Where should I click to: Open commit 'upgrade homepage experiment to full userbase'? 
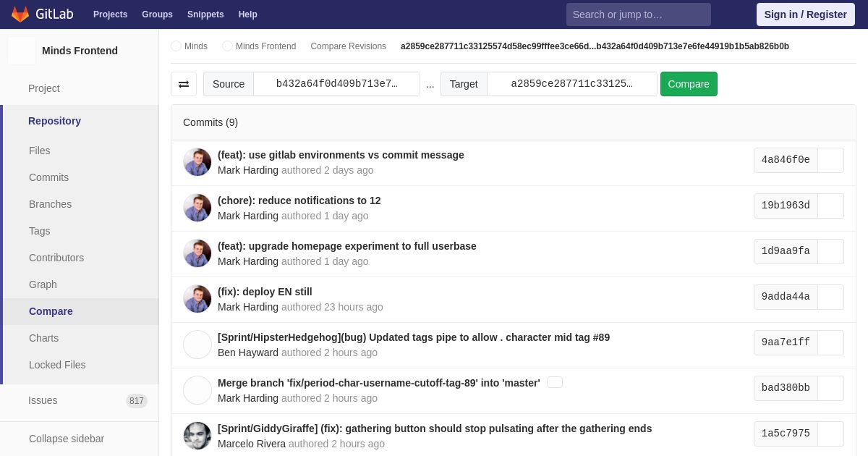tap(347, 246)
